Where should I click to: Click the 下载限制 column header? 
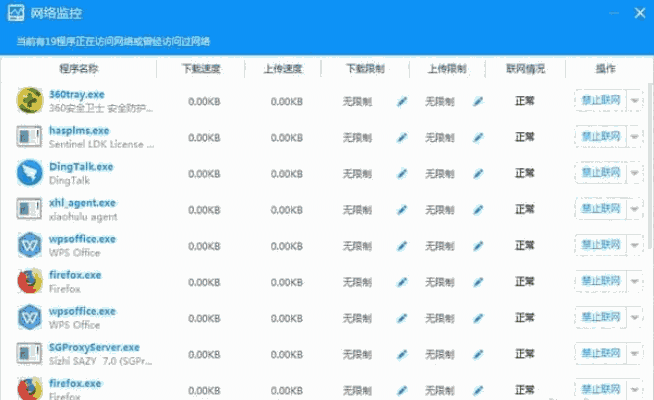(x=365, y=68)
